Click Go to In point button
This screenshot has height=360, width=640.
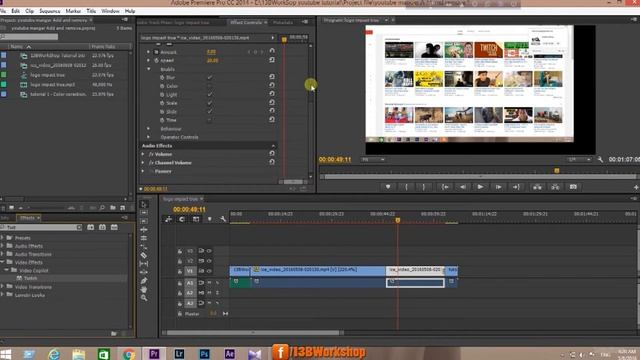pyautogui.click(x=445, y=187)
